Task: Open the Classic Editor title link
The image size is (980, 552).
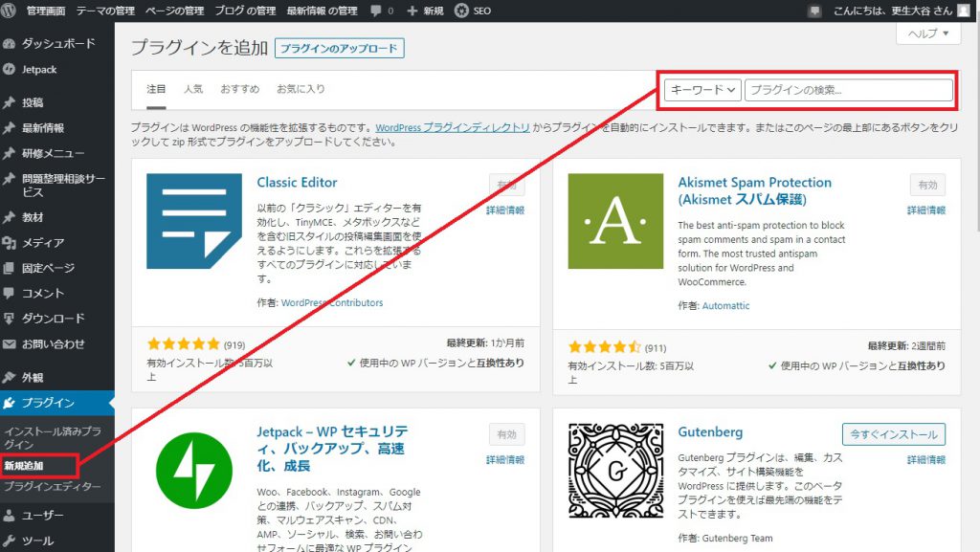Action: (297, 183)
